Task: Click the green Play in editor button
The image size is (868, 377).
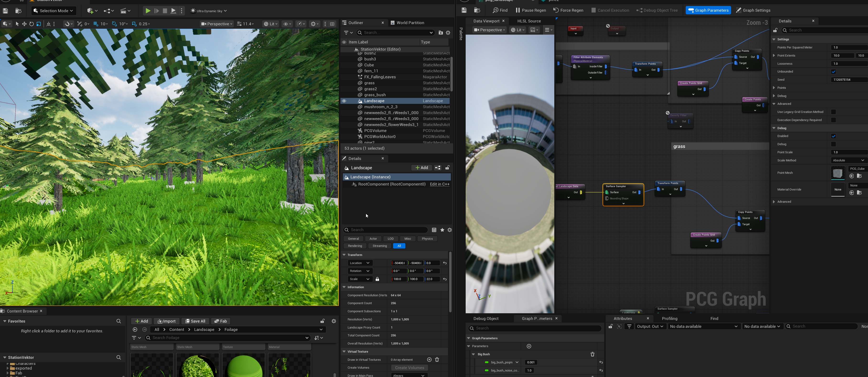Action: point(148,11)
